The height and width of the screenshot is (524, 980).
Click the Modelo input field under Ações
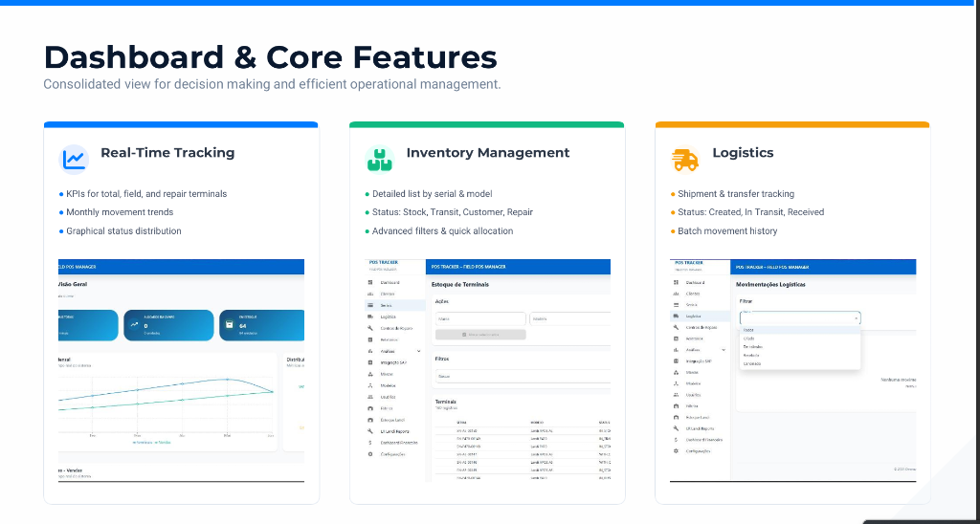(570, 318)
